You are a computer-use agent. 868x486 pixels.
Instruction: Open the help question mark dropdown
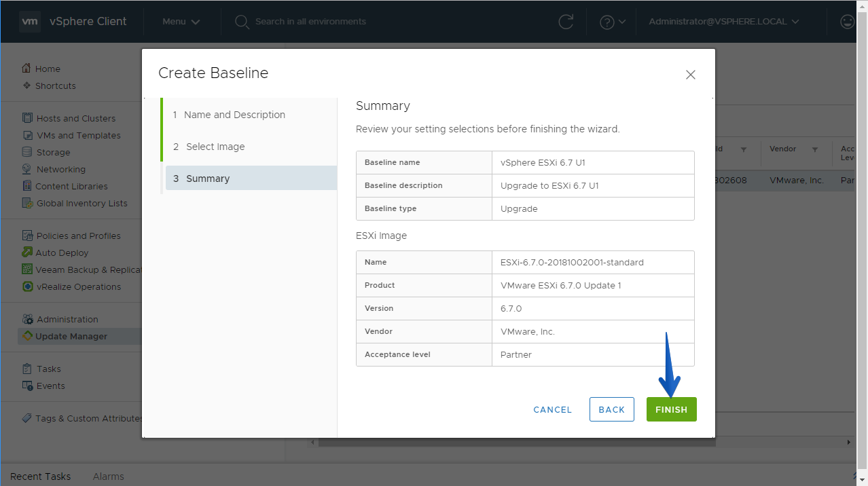pyautogui.click(x=613, y=22)
